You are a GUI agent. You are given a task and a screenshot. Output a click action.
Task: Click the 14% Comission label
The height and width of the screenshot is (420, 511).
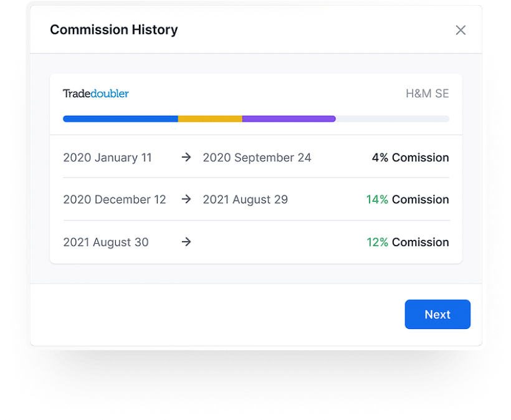coord(408,199)
